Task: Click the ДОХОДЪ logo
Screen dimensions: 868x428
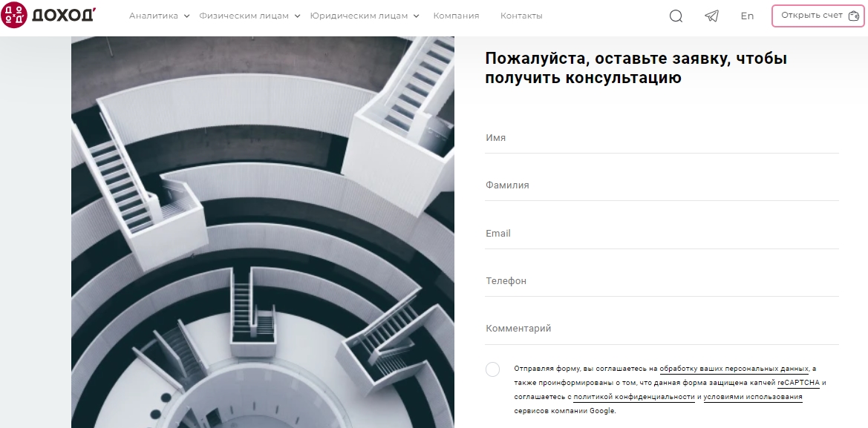Action: coord(48,15)
